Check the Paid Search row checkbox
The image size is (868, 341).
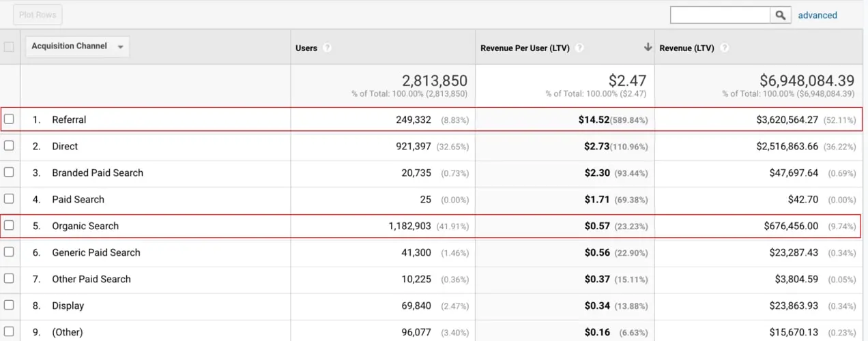click(x=9, y=198)
